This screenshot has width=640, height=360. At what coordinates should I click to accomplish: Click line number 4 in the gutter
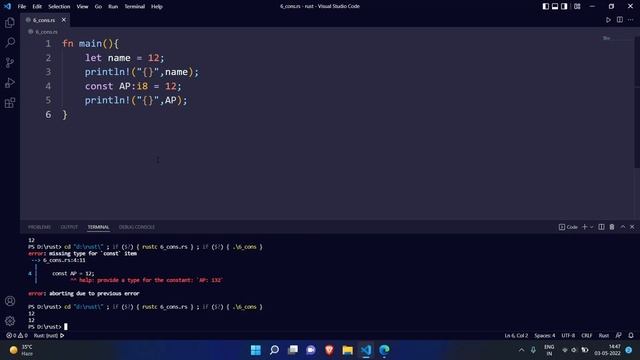coord(48,86)
